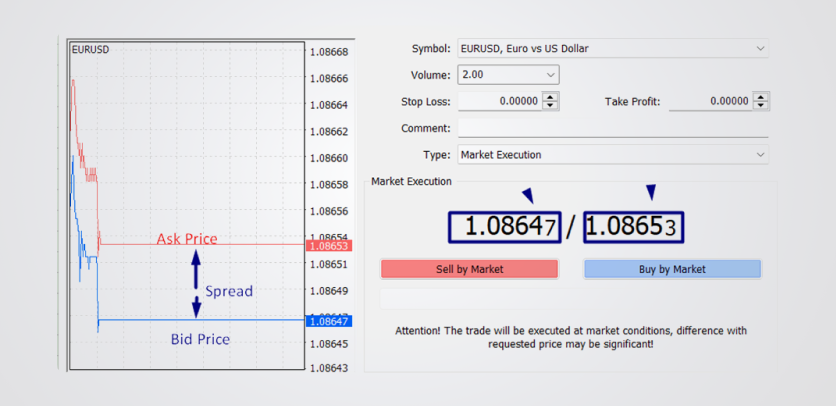Focus the Comment text field
Viewport: 836px width, 406px height.
coord(612,129)
